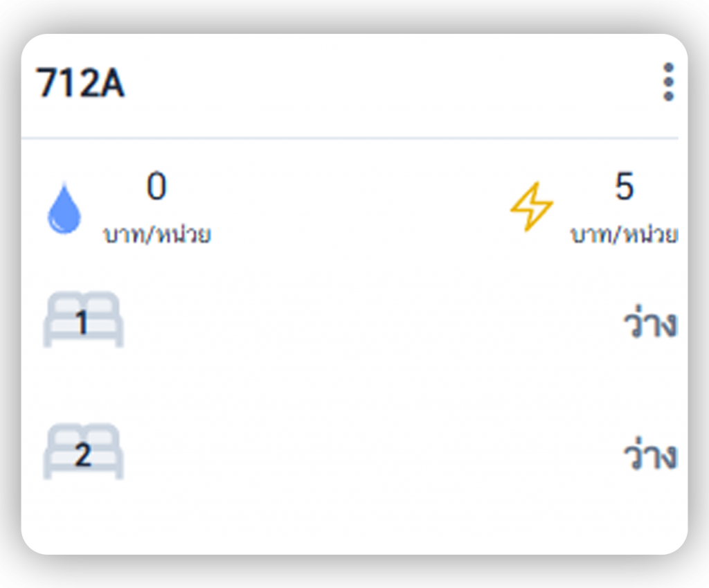Select the bed 2 icon
This screenshot has width=709, height=588.
[x=83, y=452]
